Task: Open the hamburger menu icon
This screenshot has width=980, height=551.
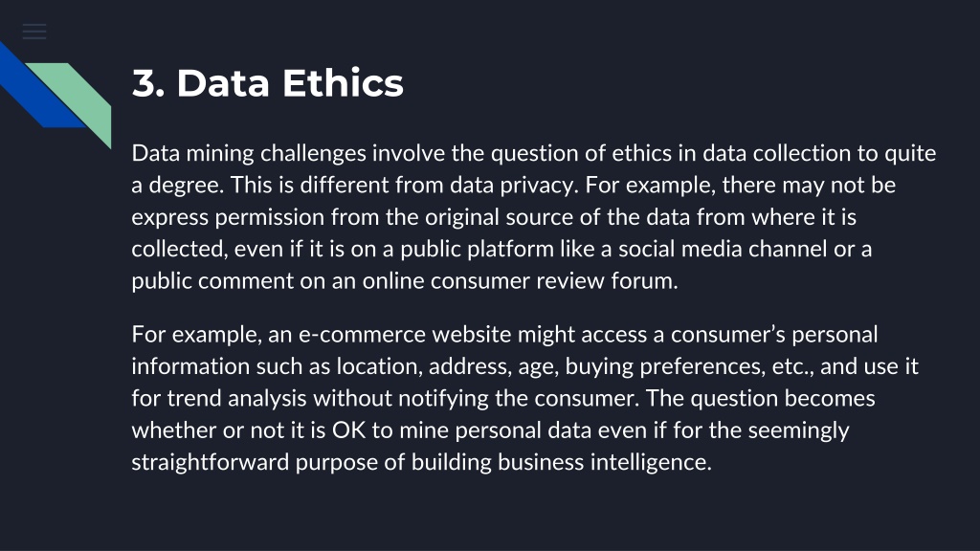Action: (x=34, y=32)
